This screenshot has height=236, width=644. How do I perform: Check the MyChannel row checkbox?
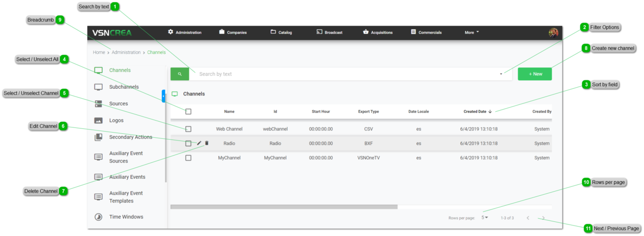tap(188, 158)
